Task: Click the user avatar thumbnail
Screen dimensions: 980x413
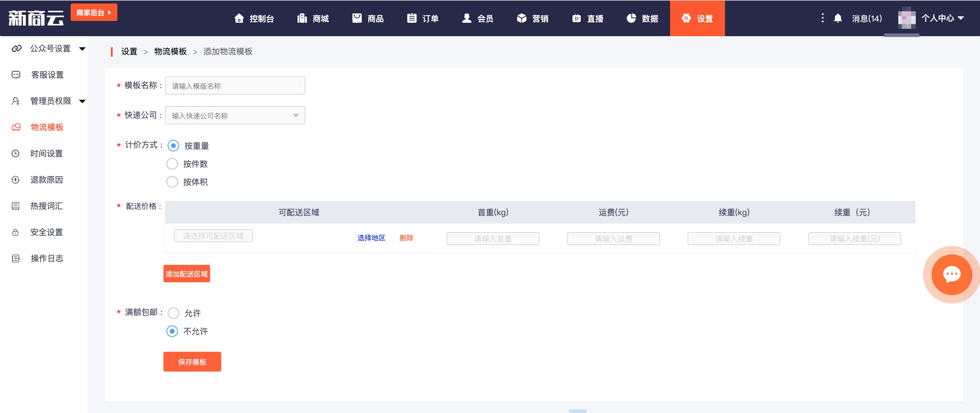Action: [906, 18]
